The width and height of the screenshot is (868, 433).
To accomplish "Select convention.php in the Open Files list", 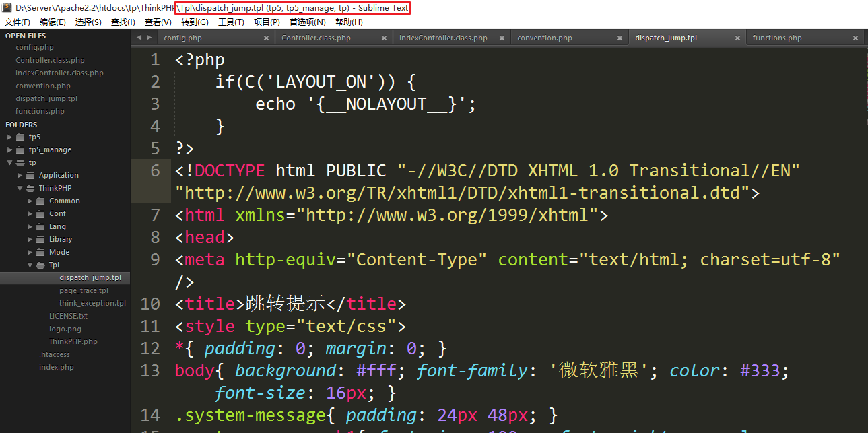I will (43, 86).
